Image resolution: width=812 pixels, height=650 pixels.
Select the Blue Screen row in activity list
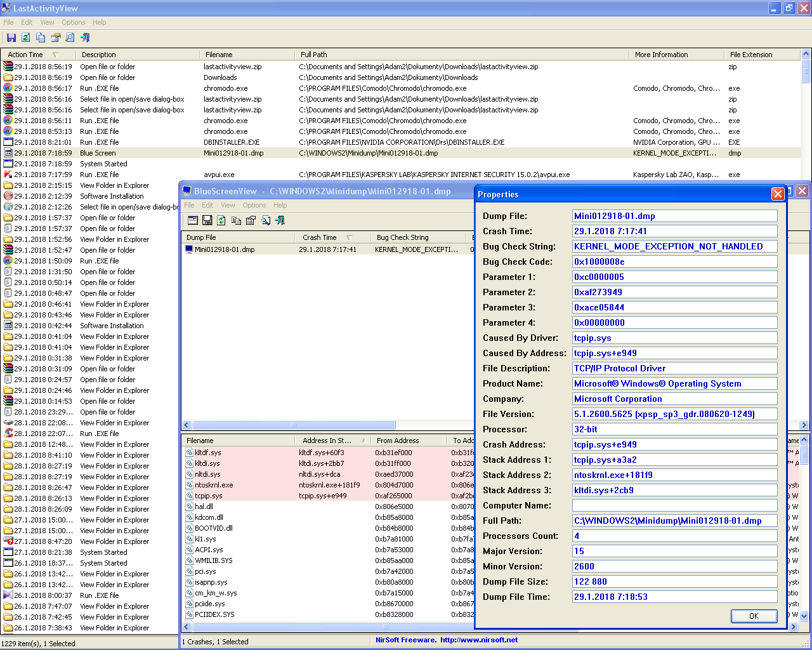(x=98, y=153)
